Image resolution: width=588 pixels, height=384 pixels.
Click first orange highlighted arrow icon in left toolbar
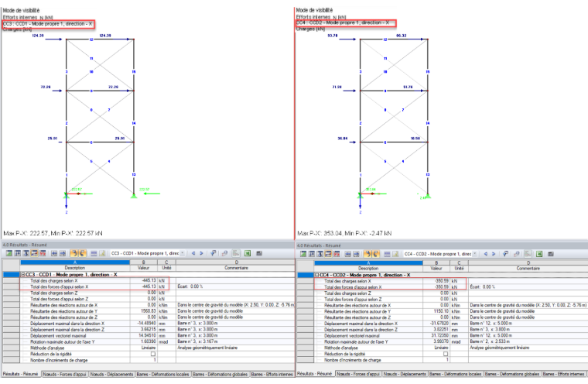(74, 253)
